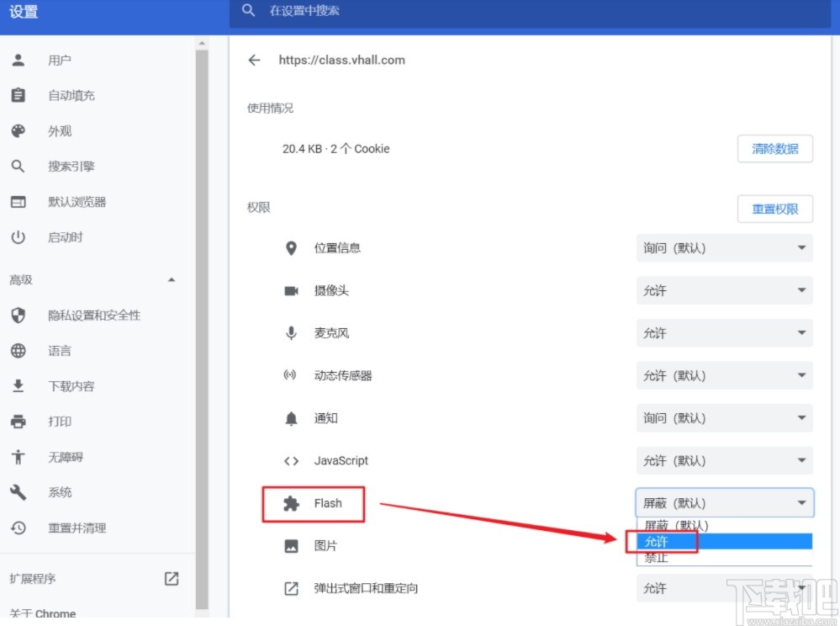This screenshot has width=840, height=626.
Task: Click the 动态传感器 motion sensors icon
Action: [x=291, y=374]
